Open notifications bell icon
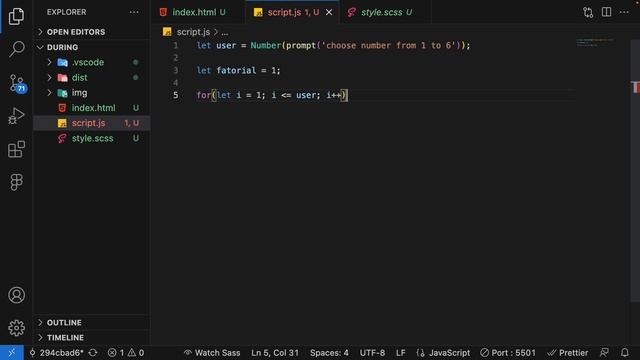Viewport: 640px width, 360px height. [x=624, y=353]
